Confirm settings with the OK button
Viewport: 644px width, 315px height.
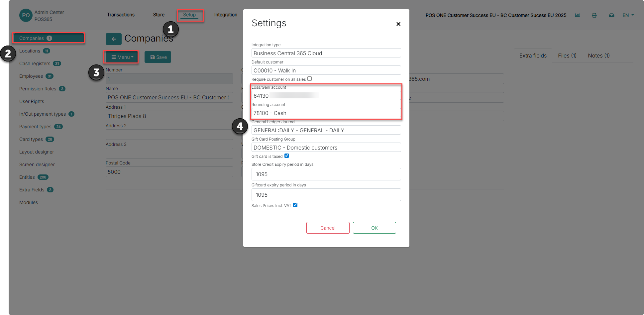point(375,228)
